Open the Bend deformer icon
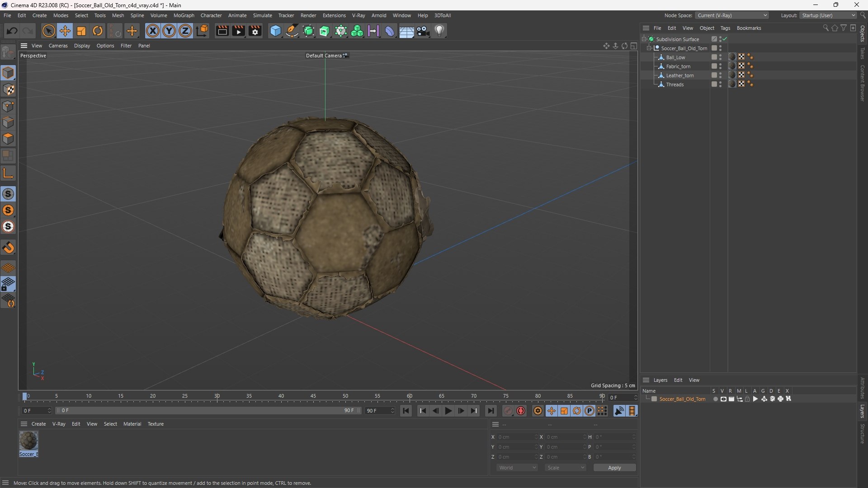868x488 pixels. click(390, 31)
